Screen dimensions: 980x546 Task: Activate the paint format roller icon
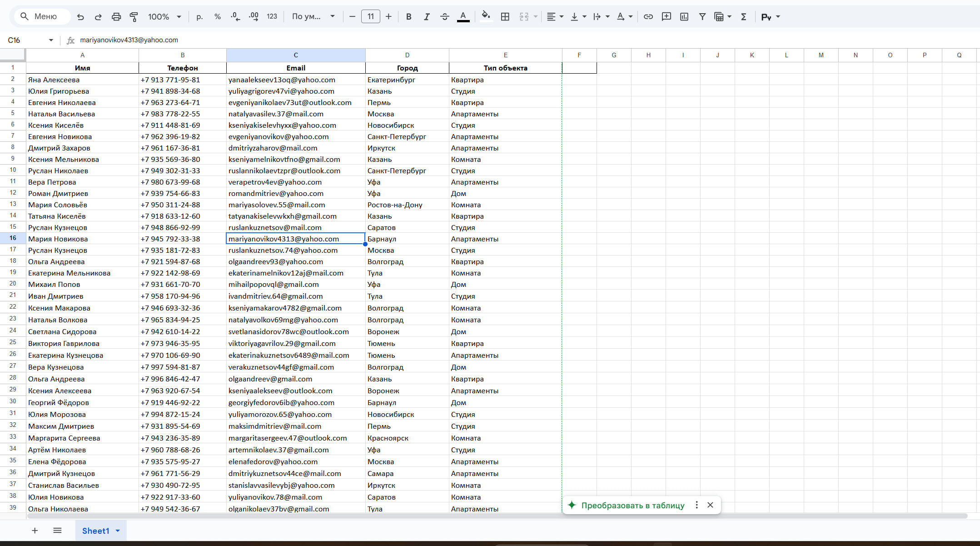(x=134, y=17)
